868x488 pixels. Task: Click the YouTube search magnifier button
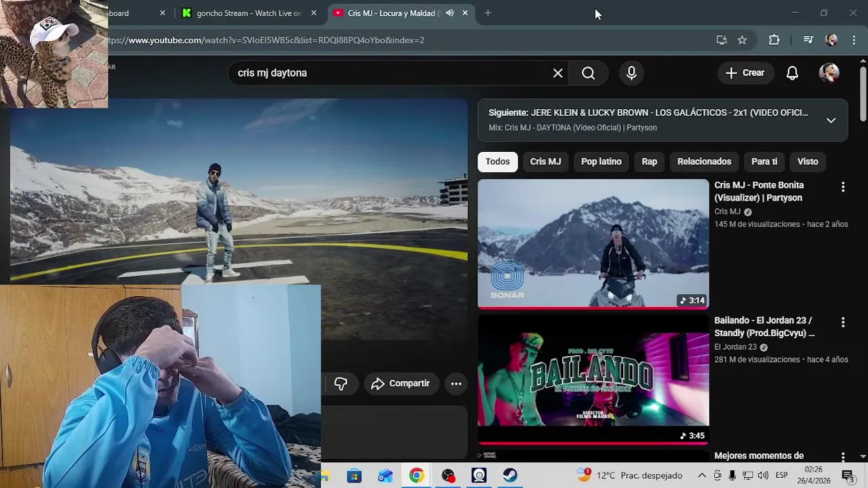pos(588,73)
